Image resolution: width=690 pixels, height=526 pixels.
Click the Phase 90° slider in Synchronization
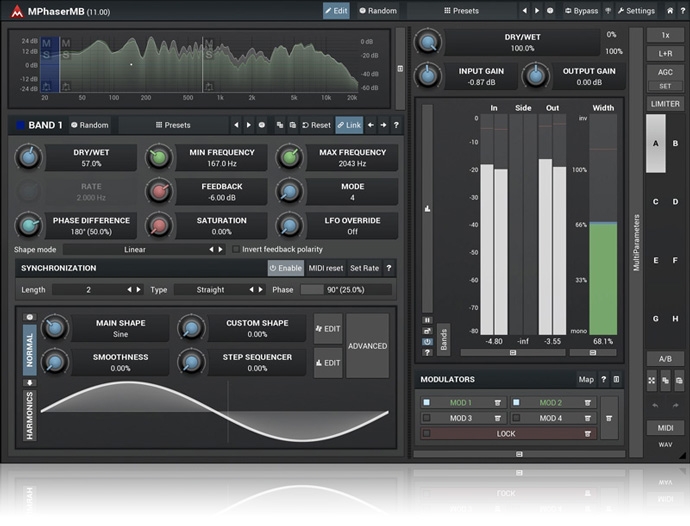tap(343, 289)
